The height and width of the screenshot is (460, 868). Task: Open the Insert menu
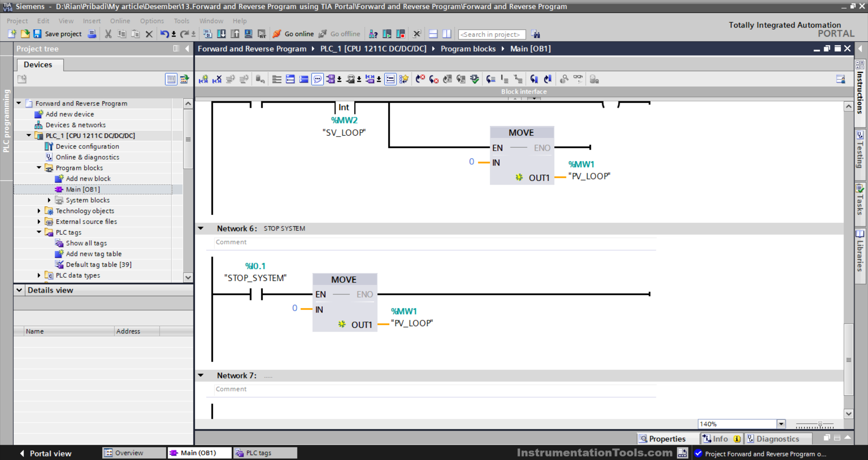pos(92,21)
